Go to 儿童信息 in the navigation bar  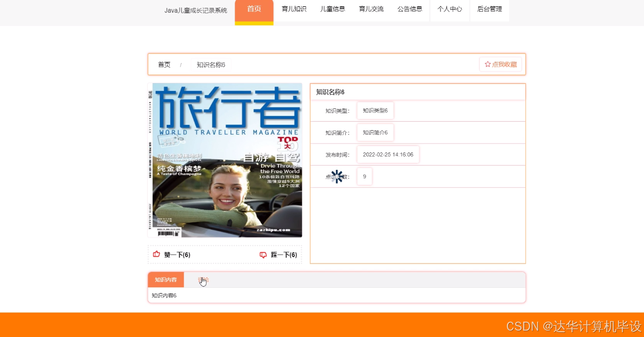coord(333,10)
